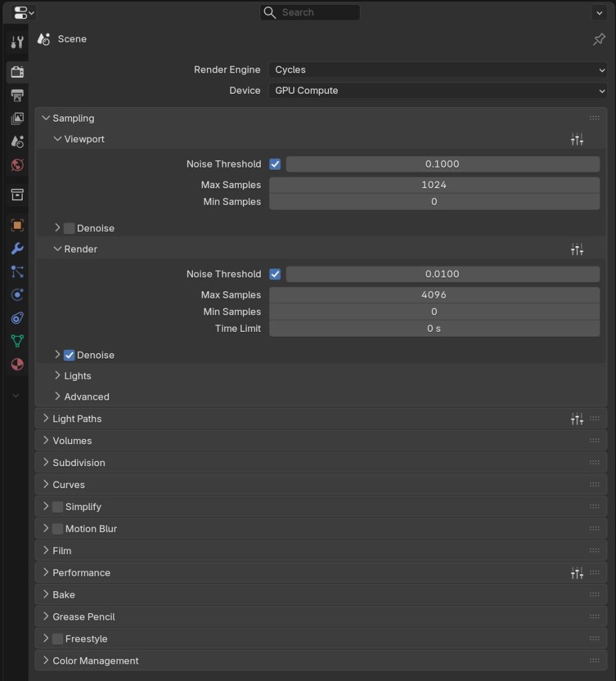Open the Render Engine dropdown
616x681 pixels.
point(437,70)
